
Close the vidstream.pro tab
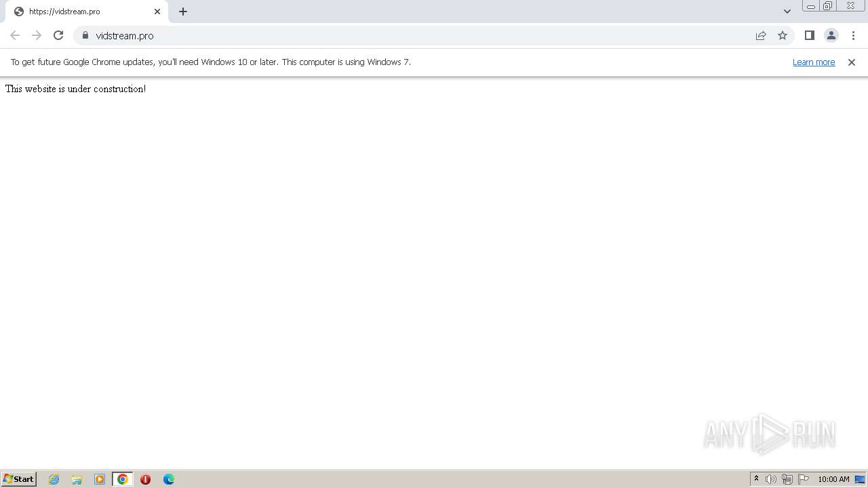click(x=157, y=12)
